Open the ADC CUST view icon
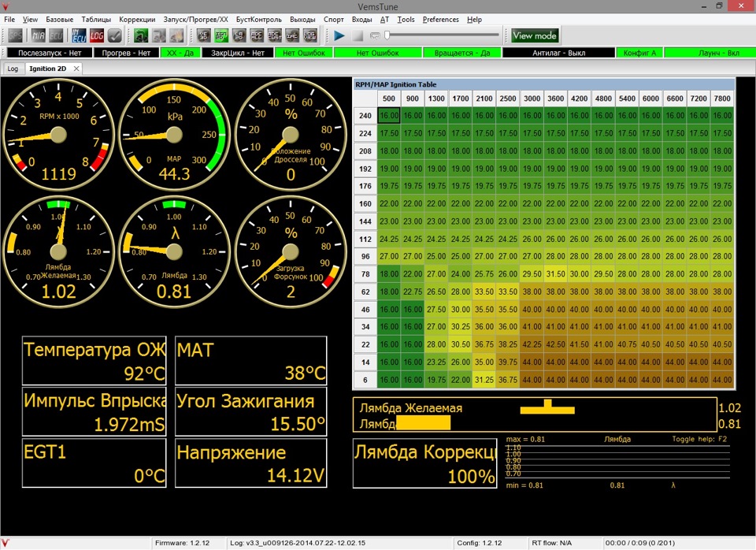 coord(274,35)
